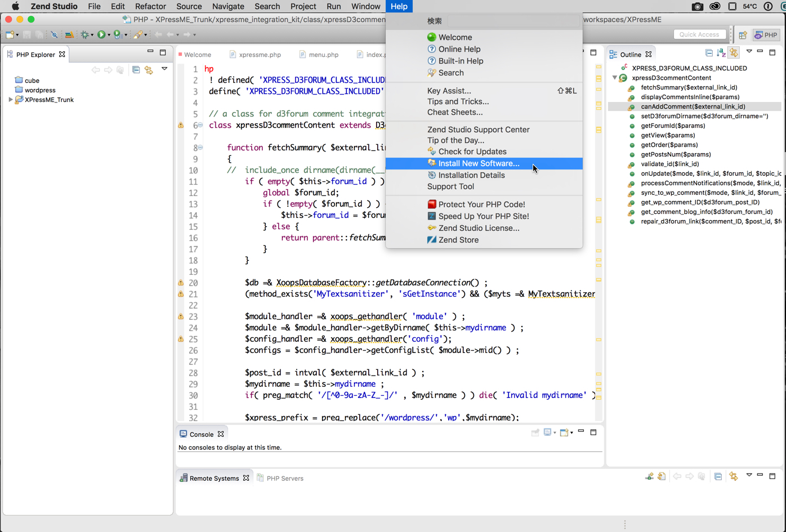Expand the XPressME_Trunk project

pos(10,100)
